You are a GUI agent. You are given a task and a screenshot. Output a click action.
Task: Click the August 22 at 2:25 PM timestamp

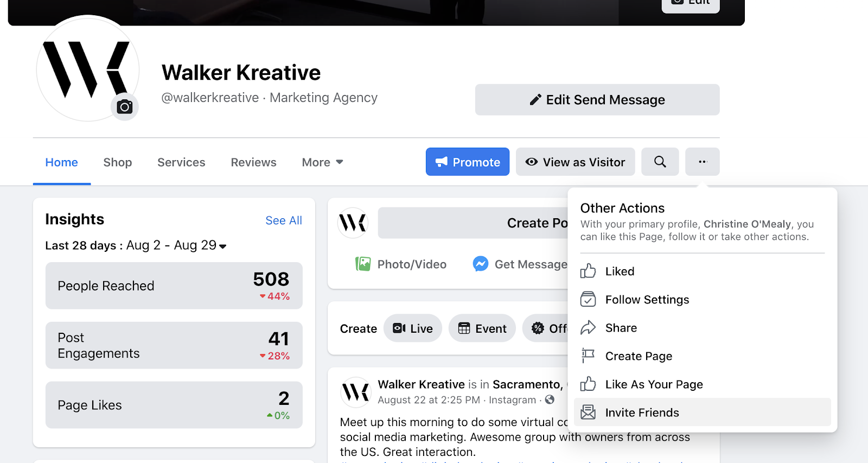click(429, 400)
